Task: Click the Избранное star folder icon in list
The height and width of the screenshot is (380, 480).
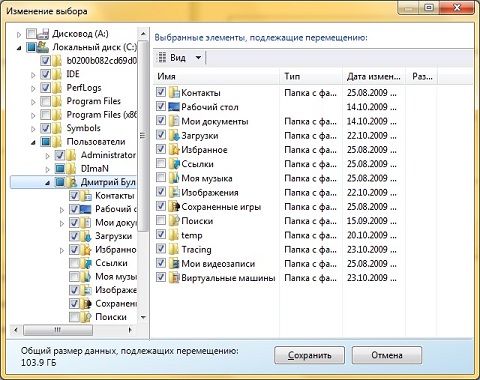Action: coord(174,150)
